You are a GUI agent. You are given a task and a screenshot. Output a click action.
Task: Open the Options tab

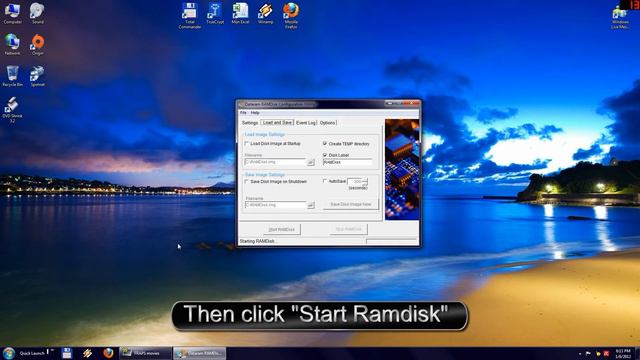tap(327, 122)
